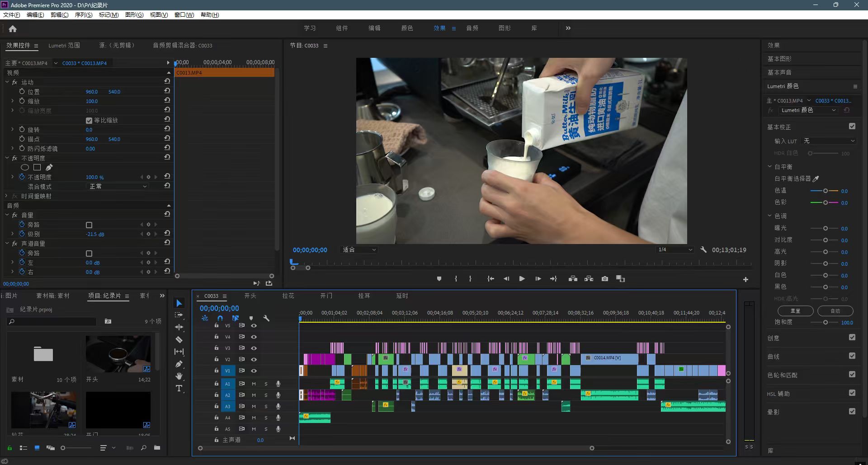Screen dimensions: 868x465
Task: Step back one frame in program monitor
Action: tap(506, 279)
